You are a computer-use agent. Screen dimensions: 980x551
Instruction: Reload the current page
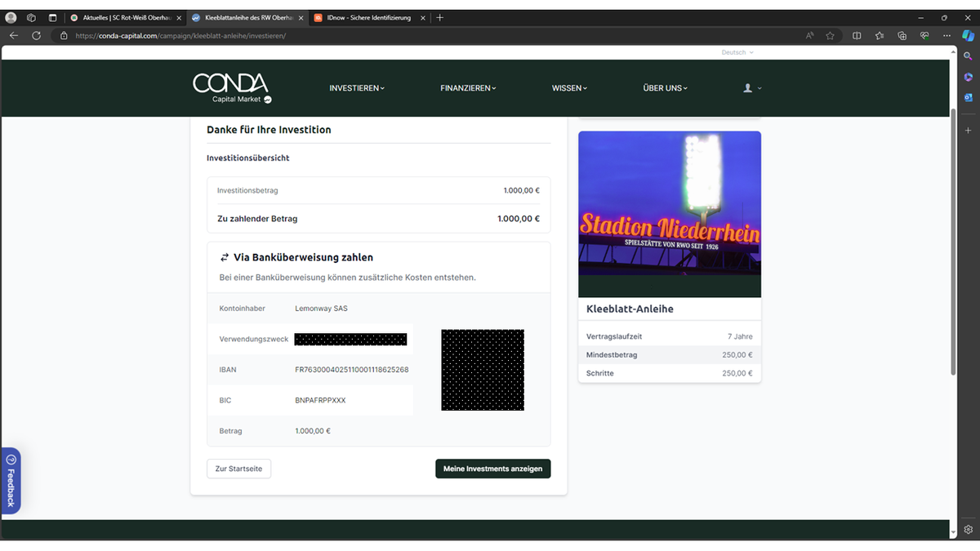(x=36, y=36)
